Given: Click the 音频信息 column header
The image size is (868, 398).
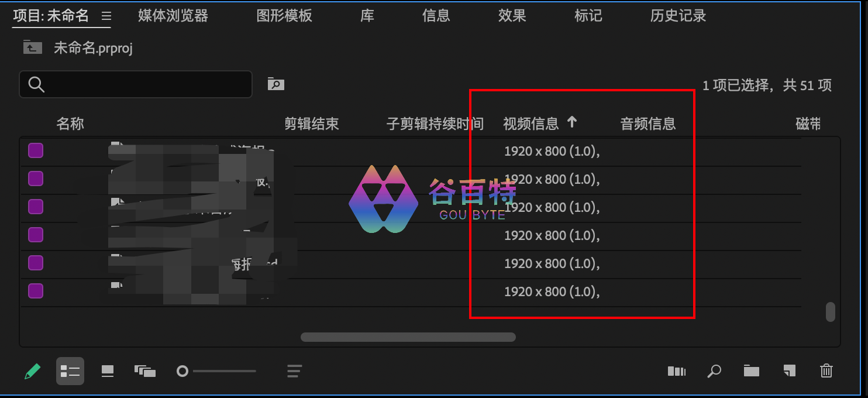Looking at the screenshot, I should 648,123.
